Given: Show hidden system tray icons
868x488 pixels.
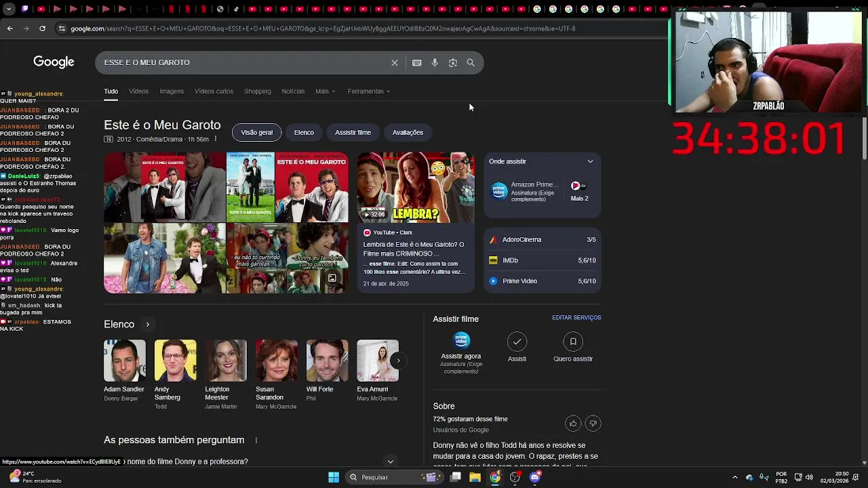Looking at the screenshot, I should 734,477.
